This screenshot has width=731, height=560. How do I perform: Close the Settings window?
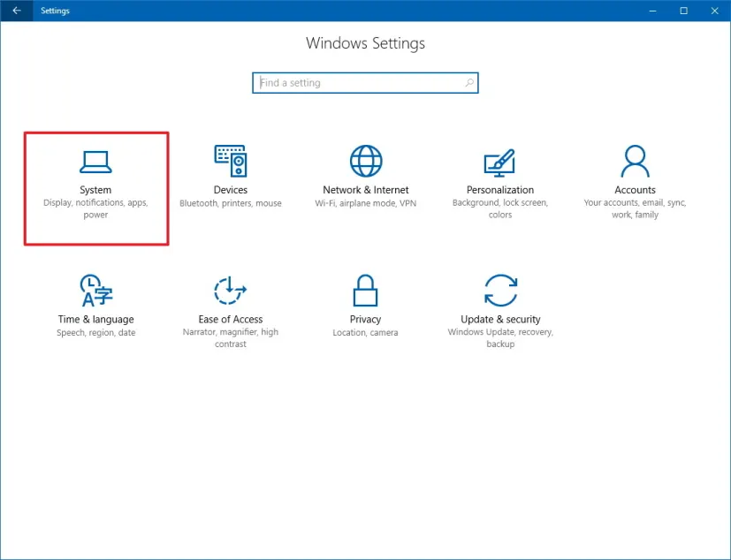coord(715,11)
